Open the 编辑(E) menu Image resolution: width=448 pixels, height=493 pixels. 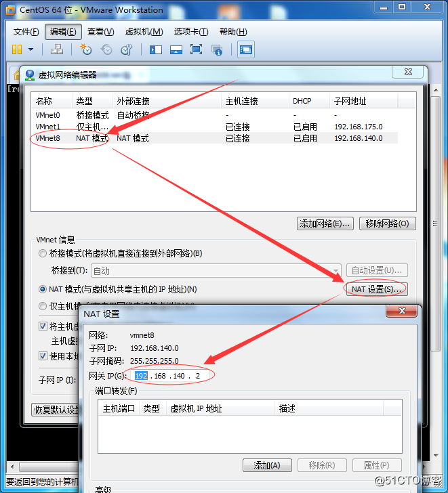click(x=63, y=32)
